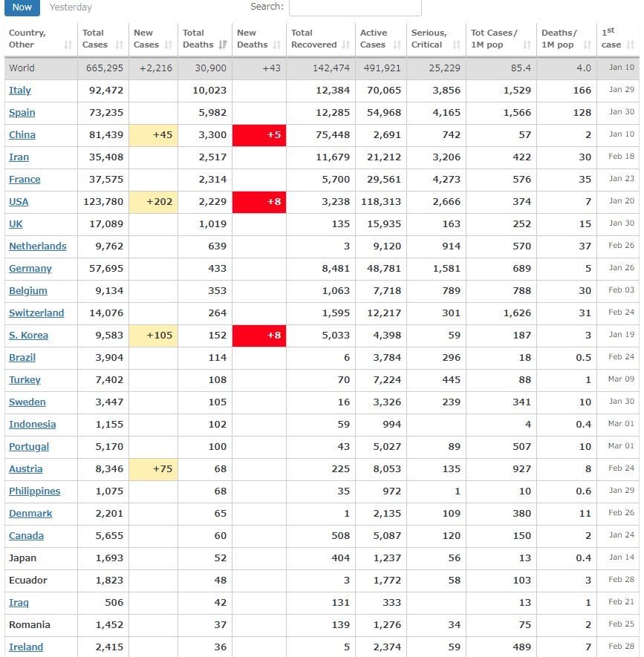
Task: Click New Deaths column sort icon
Action: pos(276,45)
